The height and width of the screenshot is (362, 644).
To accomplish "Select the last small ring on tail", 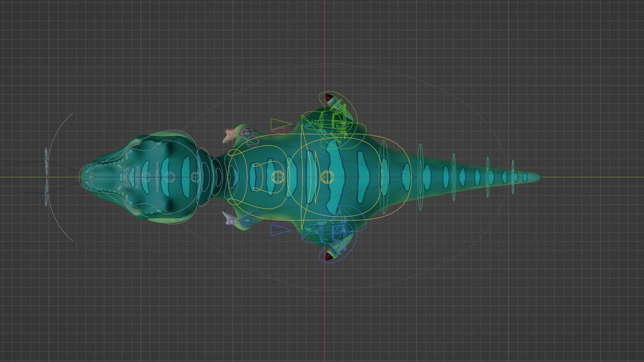I will point(513,177).
